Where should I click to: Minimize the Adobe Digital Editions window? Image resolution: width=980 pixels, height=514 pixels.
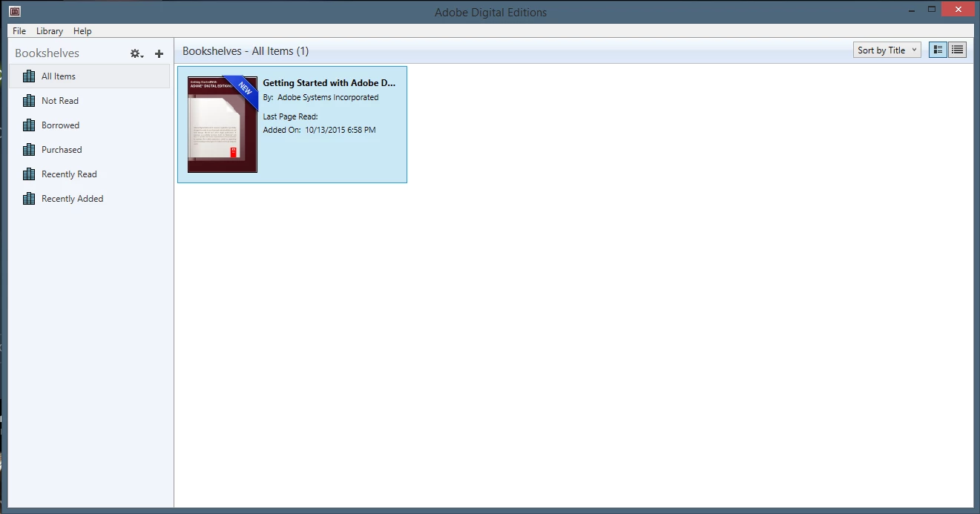[912, 10]
